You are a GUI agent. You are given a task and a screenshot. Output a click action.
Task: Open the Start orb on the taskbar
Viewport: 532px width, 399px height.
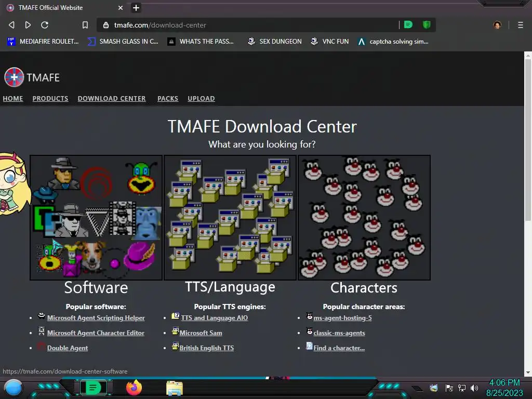click(x=14, y=388)
